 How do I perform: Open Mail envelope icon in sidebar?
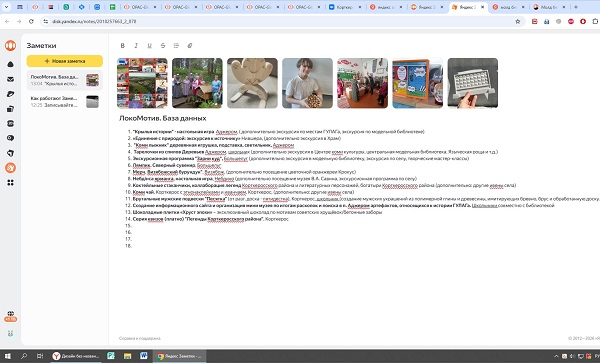[x=10, y=79]
